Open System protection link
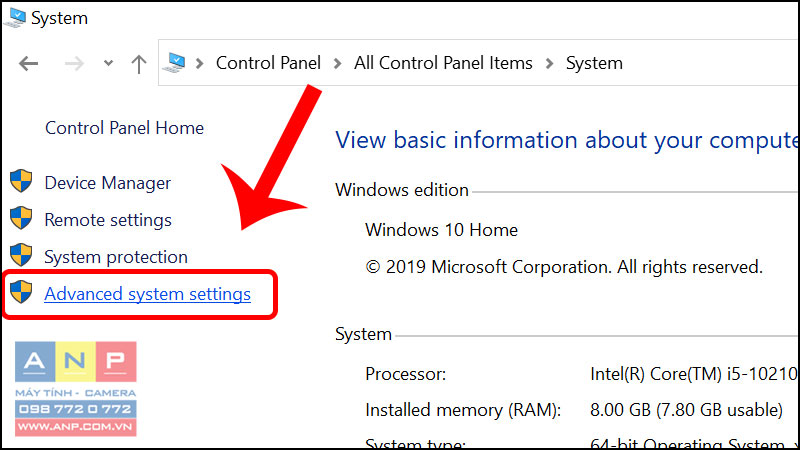The height and width of the screenshot is (450, 800). pyautogui.click(x=116, y=257)
